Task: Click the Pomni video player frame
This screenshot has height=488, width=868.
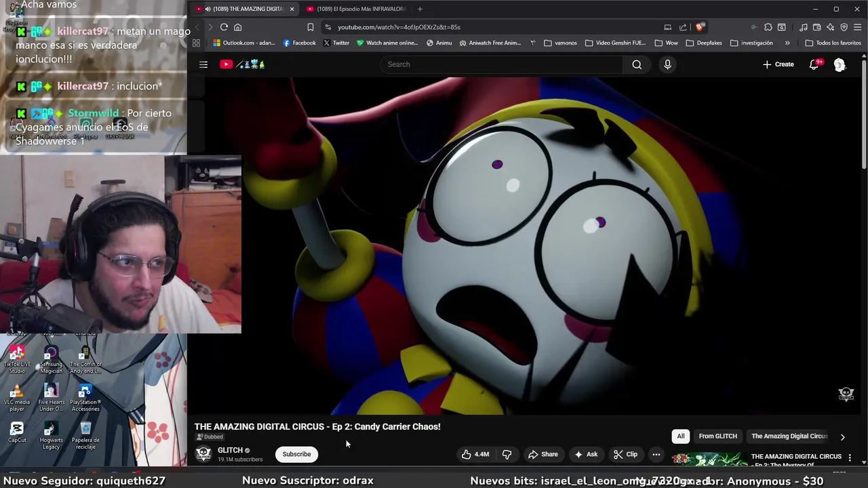Action: (x=524, y=246)
